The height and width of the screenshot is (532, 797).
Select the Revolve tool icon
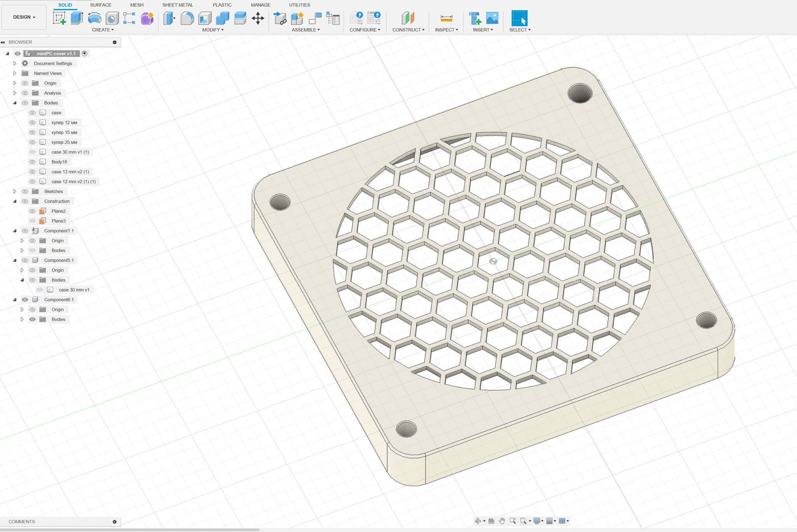pyautogui.click(x=94, y=18)
